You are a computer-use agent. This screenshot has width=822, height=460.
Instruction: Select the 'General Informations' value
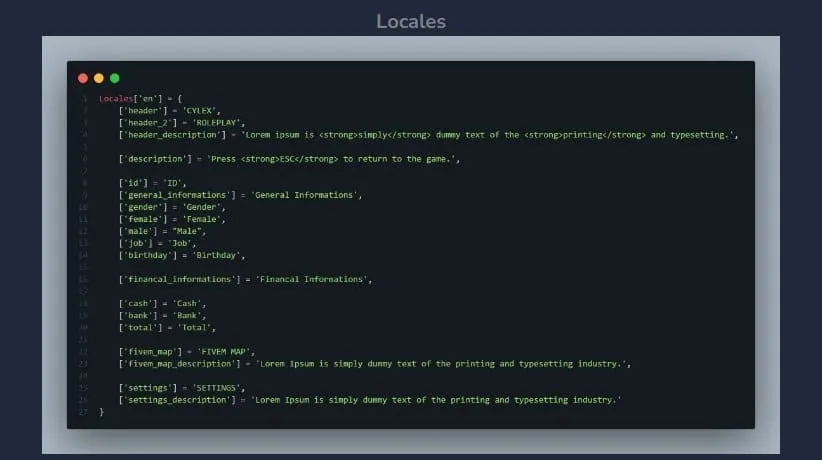[304, 195]
